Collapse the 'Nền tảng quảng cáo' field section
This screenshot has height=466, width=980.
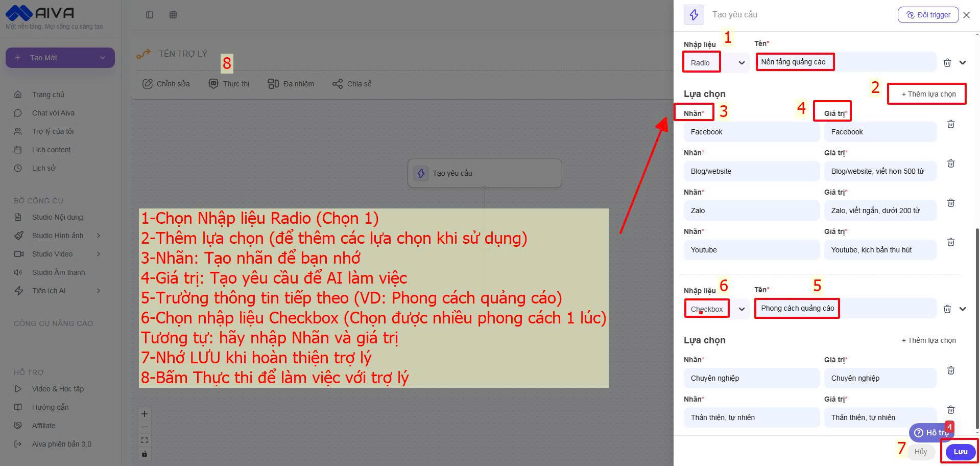(963, 63)
